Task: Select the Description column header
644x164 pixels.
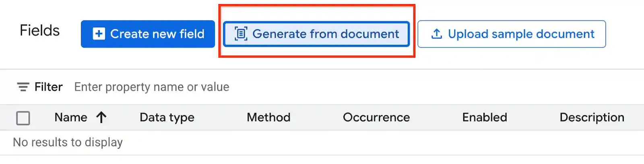Action: point(592,118)
